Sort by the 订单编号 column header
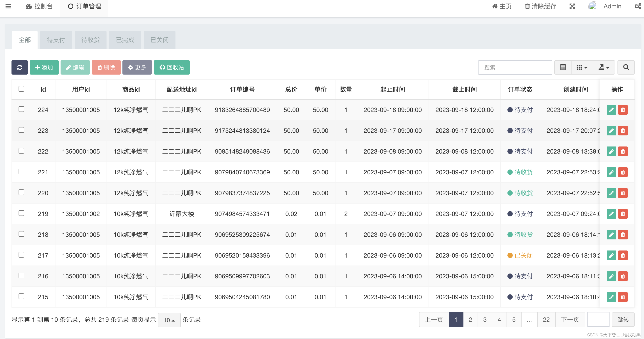 tap(242, 89)
